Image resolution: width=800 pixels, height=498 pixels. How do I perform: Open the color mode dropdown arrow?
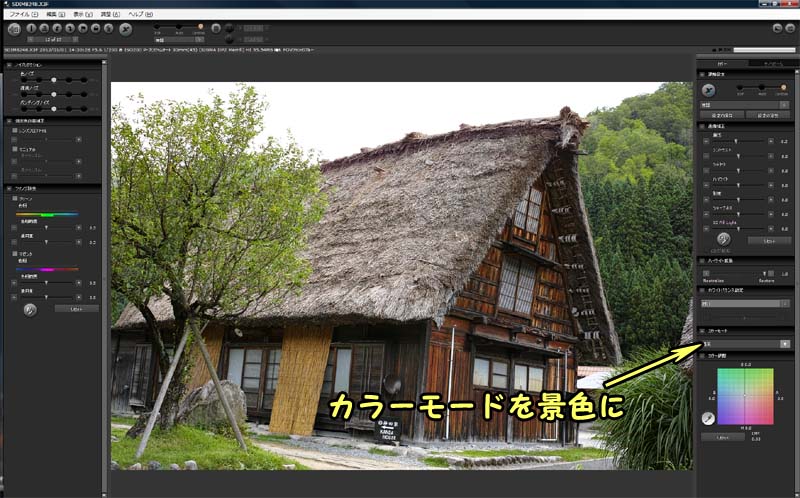pyautogui.click(x=785, y=344)
